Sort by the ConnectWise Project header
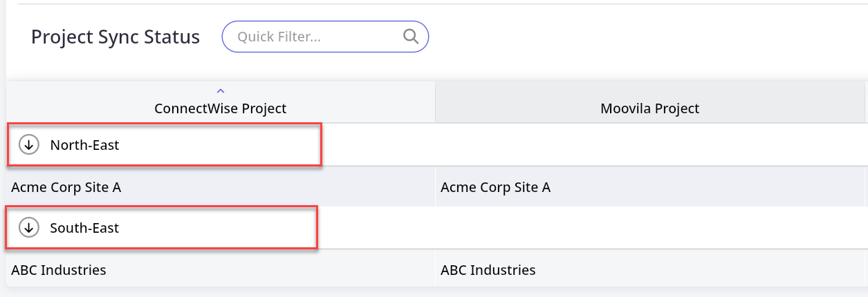 221,108
